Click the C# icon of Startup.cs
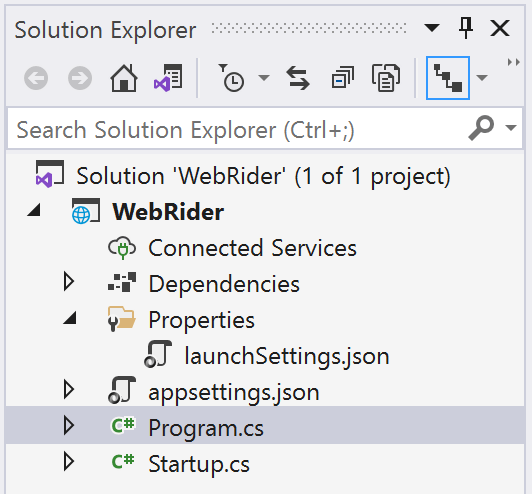Screen dimensions: 532x494 [123, 461]
